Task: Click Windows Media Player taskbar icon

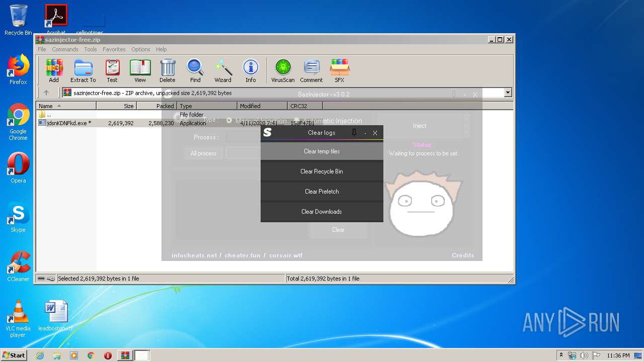Action: tap(74, 355)
